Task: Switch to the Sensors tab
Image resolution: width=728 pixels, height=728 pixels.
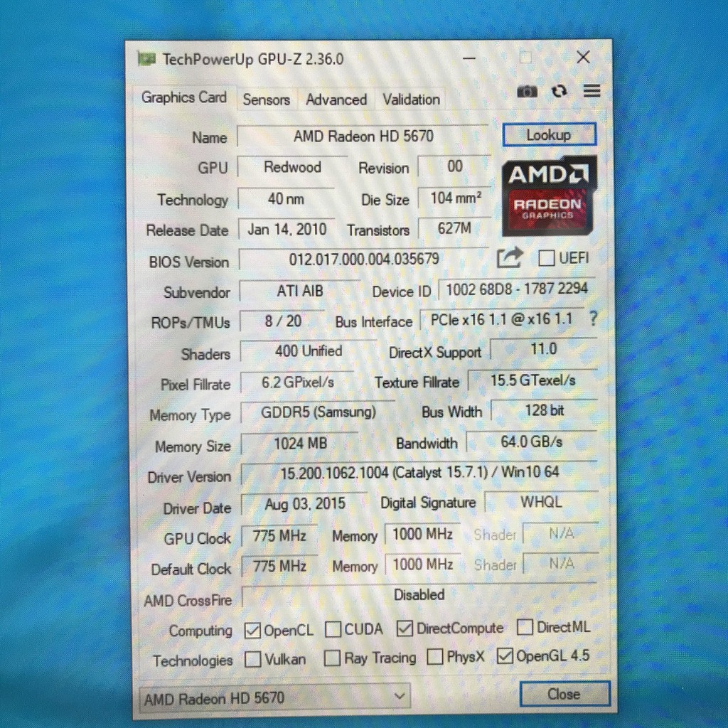Action: [x=267, y=100]
